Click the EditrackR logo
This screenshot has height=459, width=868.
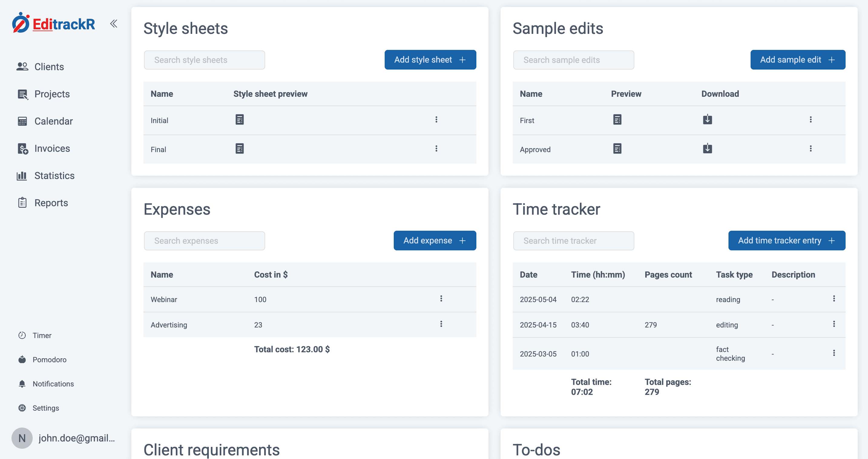(54, 24)
